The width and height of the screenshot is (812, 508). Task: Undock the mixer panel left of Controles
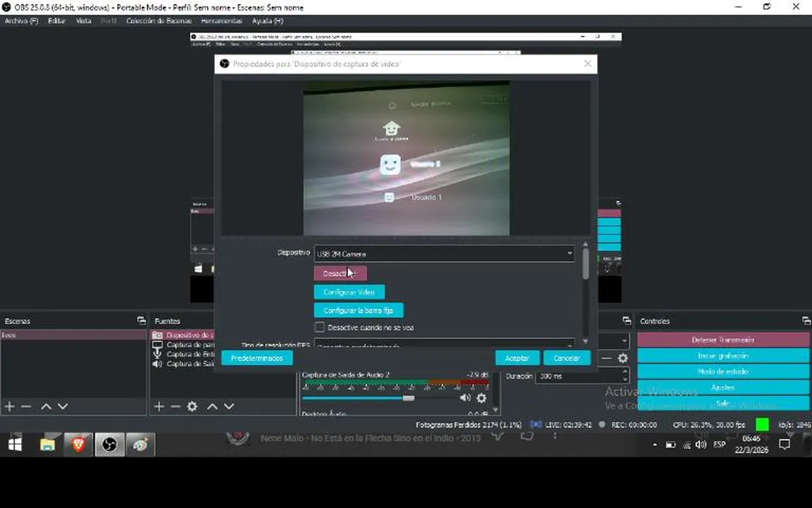click(627, 321)
